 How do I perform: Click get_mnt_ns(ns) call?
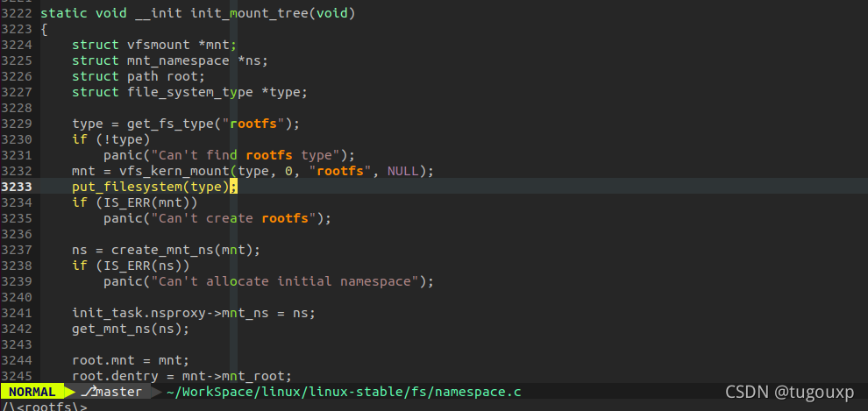click(131, 330)
